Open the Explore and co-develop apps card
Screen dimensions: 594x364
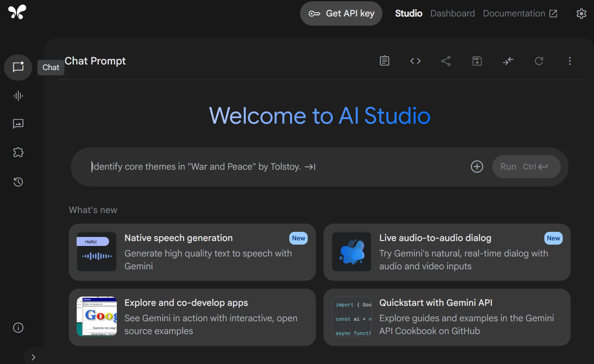pos(192,317)
